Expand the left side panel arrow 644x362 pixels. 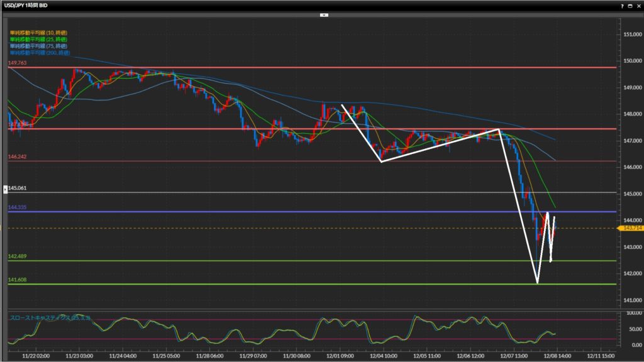click(6, 189)
